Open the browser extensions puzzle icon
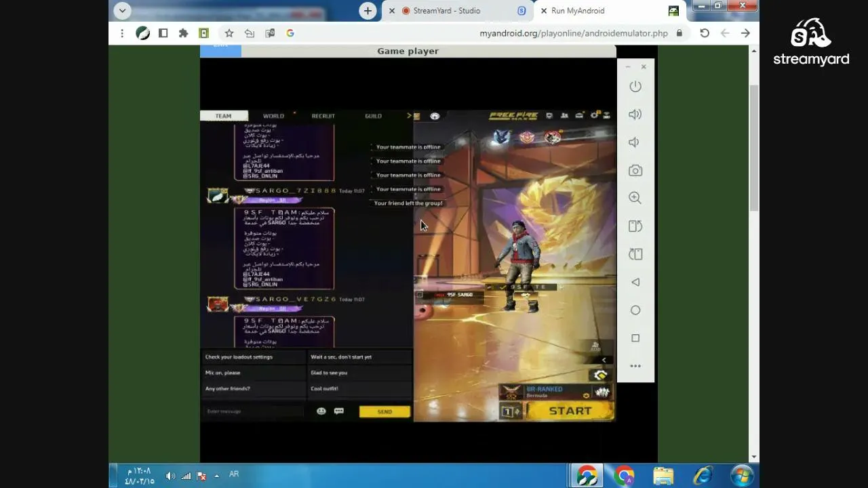 coord(183,33)
